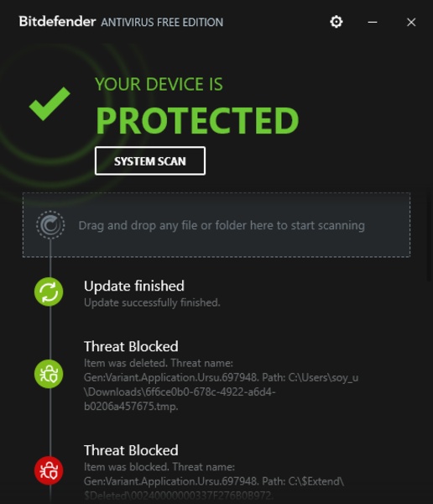Click the red bug shield icon
433x504 pixels.
(x=49, y=470)
